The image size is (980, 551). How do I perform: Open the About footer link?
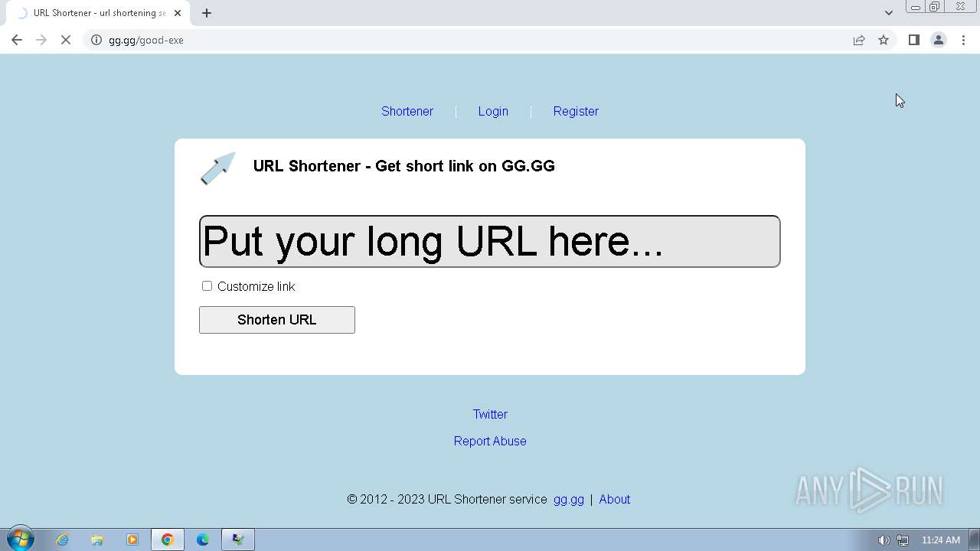pos(615,499)
